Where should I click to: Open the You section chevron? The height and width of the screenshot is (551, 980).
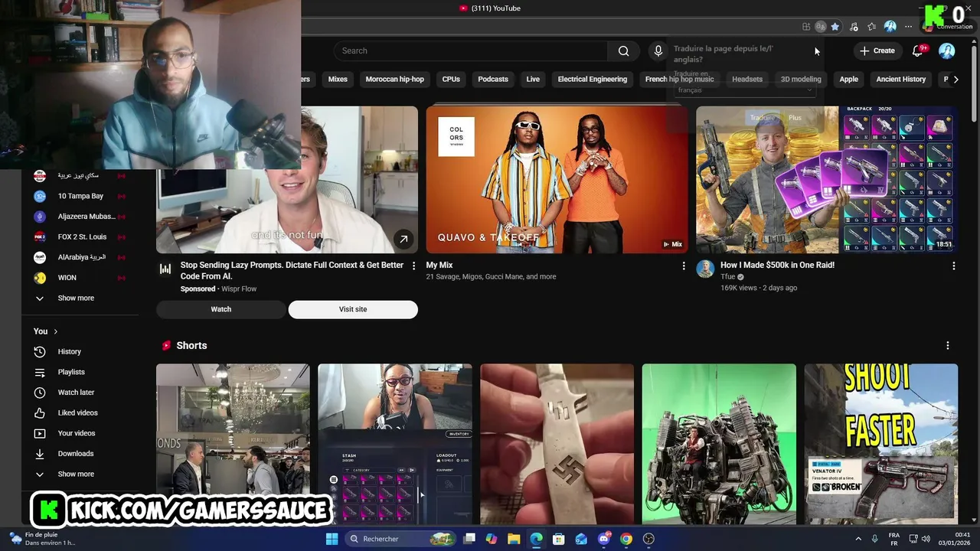(x=55, y=331)
